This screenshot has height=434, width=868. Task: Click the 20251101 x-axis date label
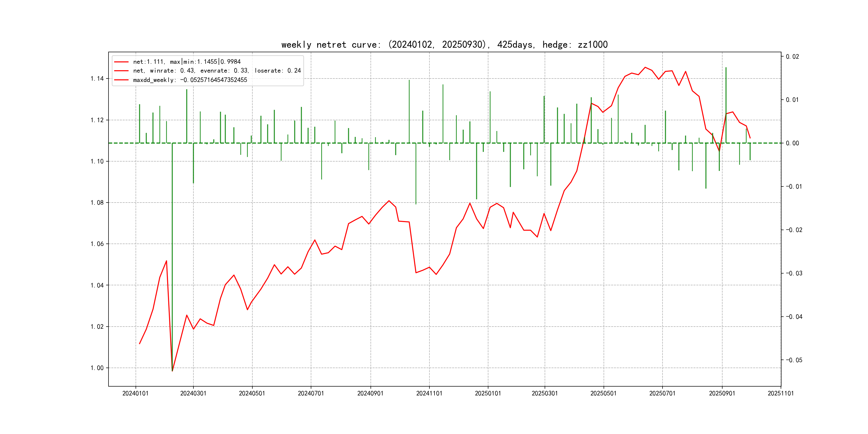780,393
